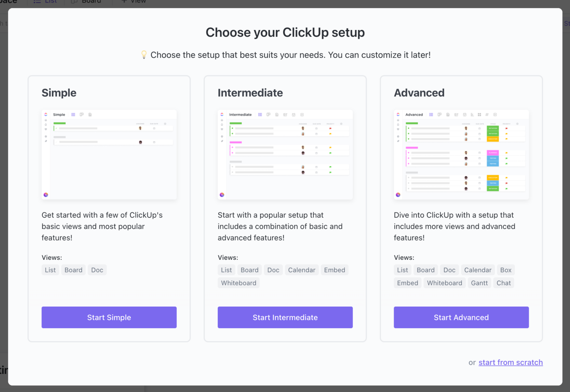Toggle the Chat view chip under Advanced
Image resolution: width=570 pixels, height=392 pixels.
pyautogui.click(x=504, y=282)
